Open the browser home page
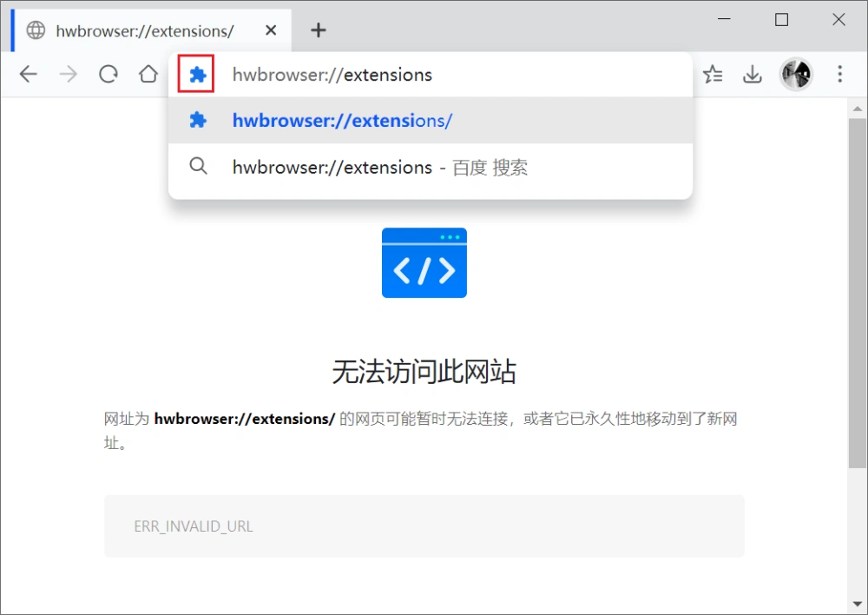Image resolution: width=868 pixels, height=615 pixels. click(x=148, y=74)
